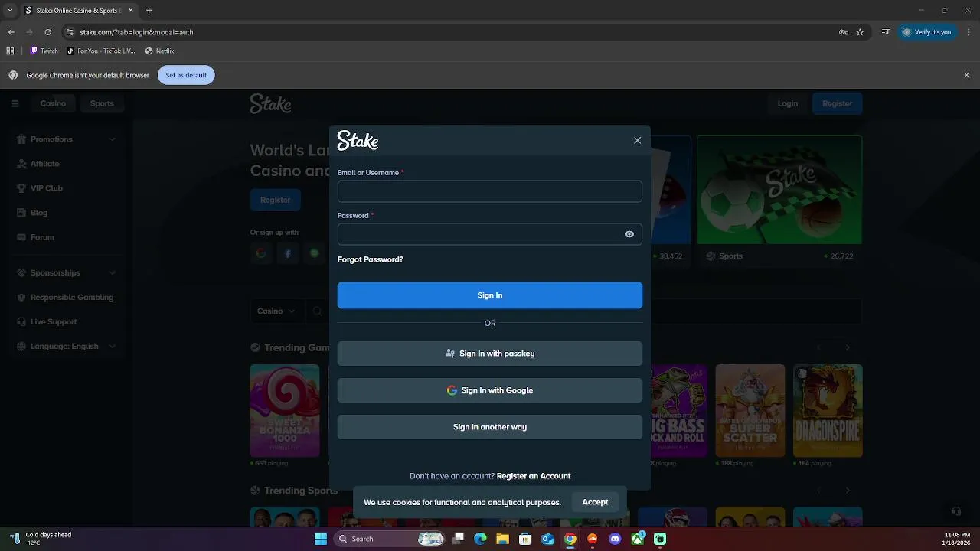
Task: Open the hamburger menu in Stake header
Action: 15,103
